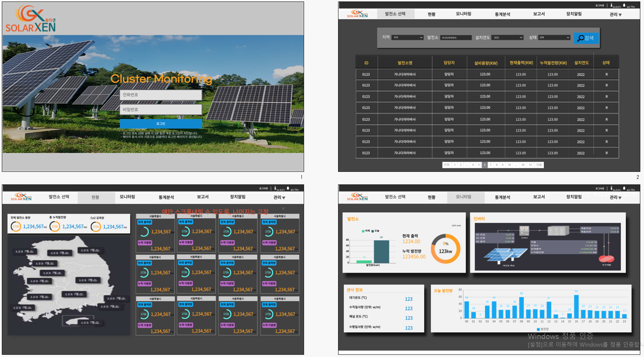Click the tallest bar labeled 66 at hour 16
The image size is (644, 357).
pos(576,306)
